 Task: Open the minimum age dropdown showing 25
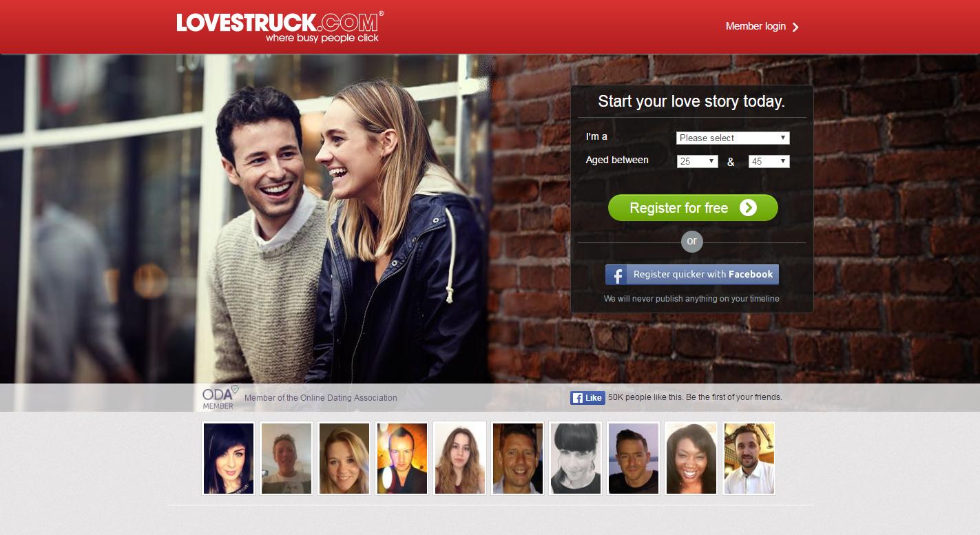(x=697, y=161)
